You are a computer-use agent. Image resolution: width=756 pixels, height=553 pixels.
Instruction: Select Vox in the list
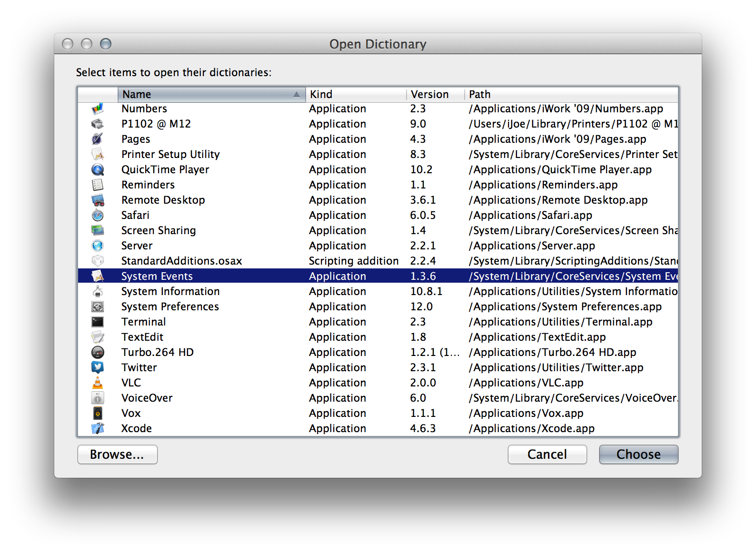[131, 413]
